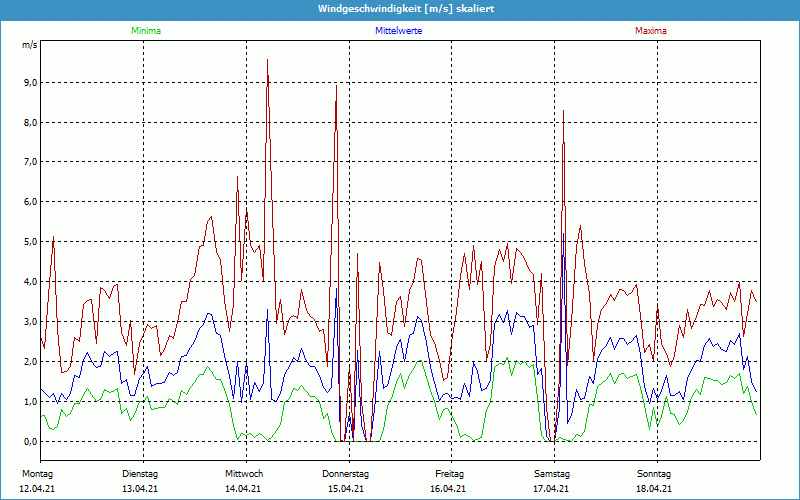Image resolution: width=800 pixels, height=500 pixels.
Task: Click the red Maxima peak on Samstag above 8,0
Action: coord(563,111)
